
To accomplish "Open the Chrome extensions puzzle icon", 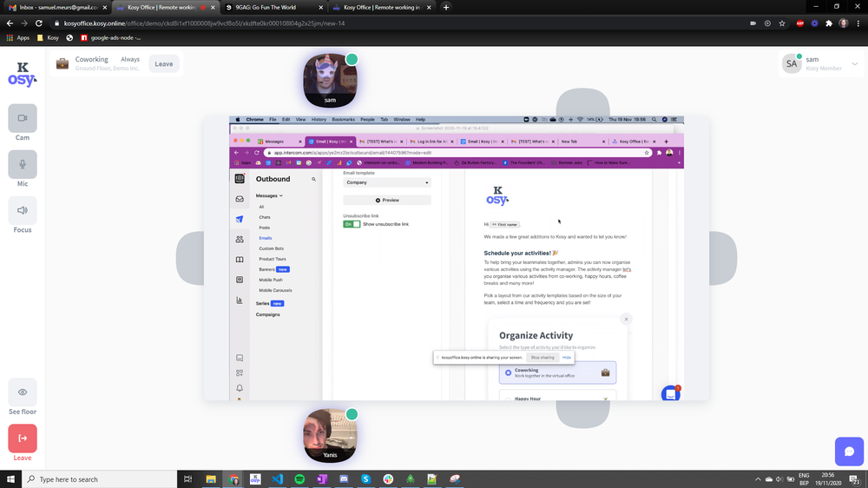I will tap(829, 23).
